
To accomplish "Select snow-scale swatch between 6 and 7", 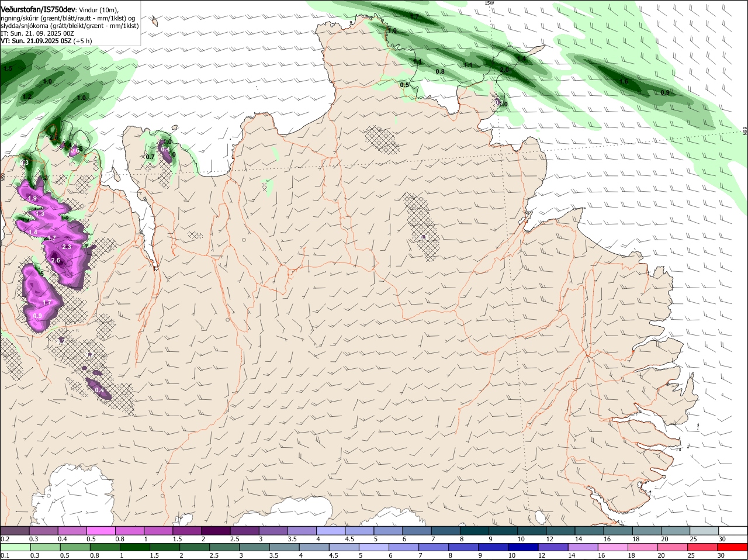I will click(417, 530).
